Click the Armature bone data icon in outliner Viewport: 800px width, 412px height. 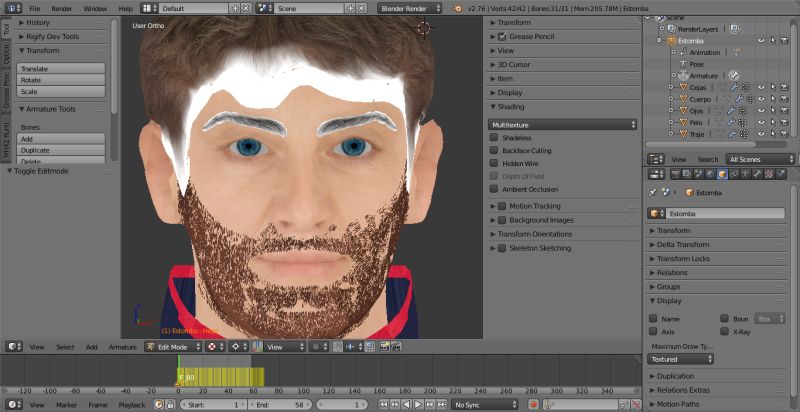pyautogui.click(x=733, y=75)
